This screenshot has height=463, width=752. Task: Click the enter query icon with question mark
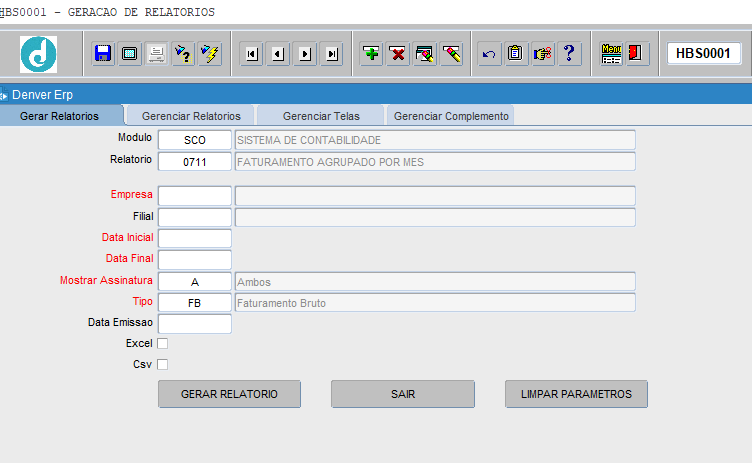[183, 53]
